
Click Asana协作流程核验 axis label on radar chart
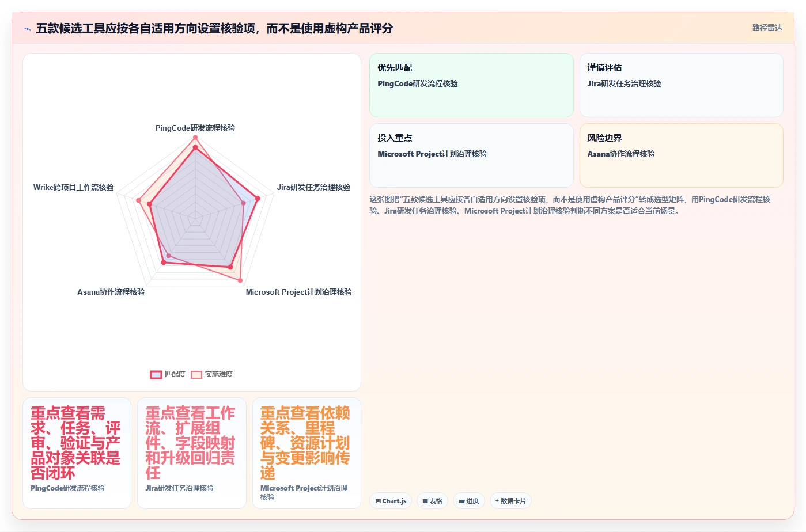(111, 292)
